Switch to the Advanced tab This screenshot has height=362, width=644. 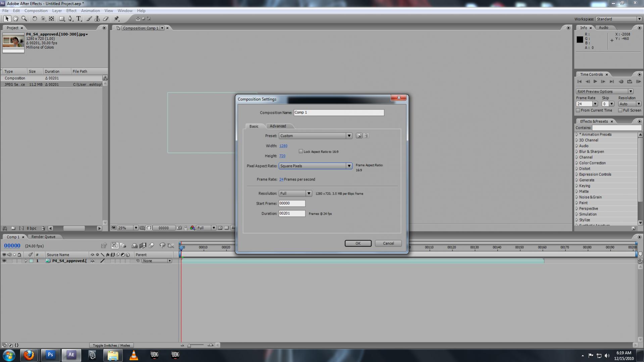click(278, 126)
